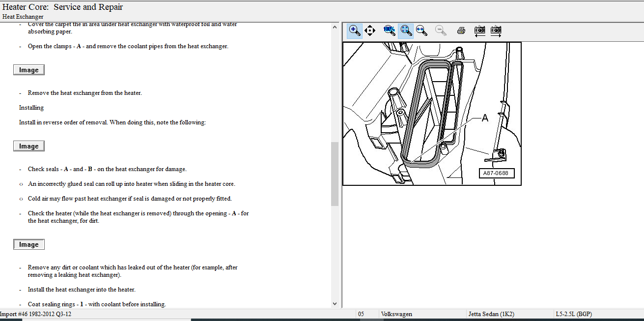Click the A87-0688 diagram illustration
The image size is (644, 321).
coord(432,114)
